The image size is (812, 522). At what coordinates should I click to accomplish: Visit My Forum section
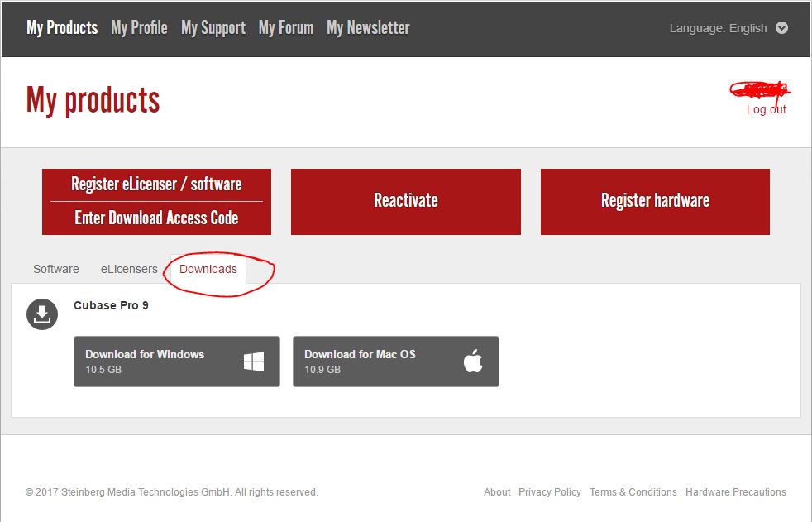pyautogui.click(x=286, y=28)
